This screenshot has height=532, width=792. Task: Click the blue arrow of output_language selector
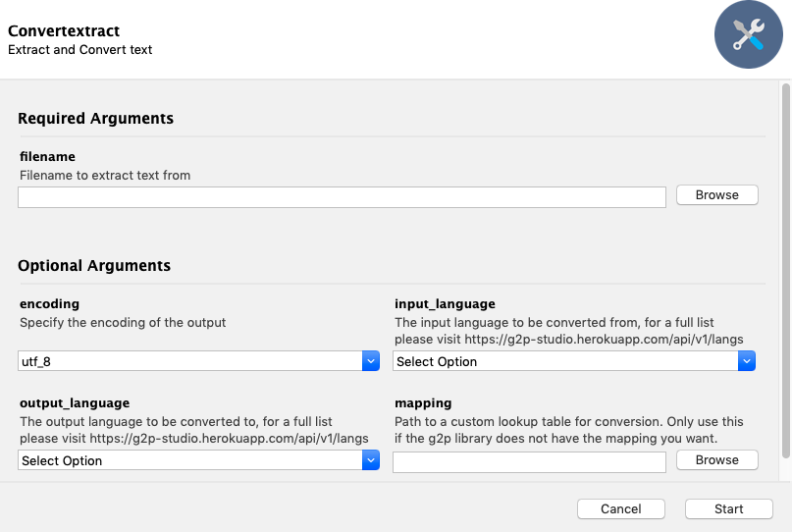point(371,460)
